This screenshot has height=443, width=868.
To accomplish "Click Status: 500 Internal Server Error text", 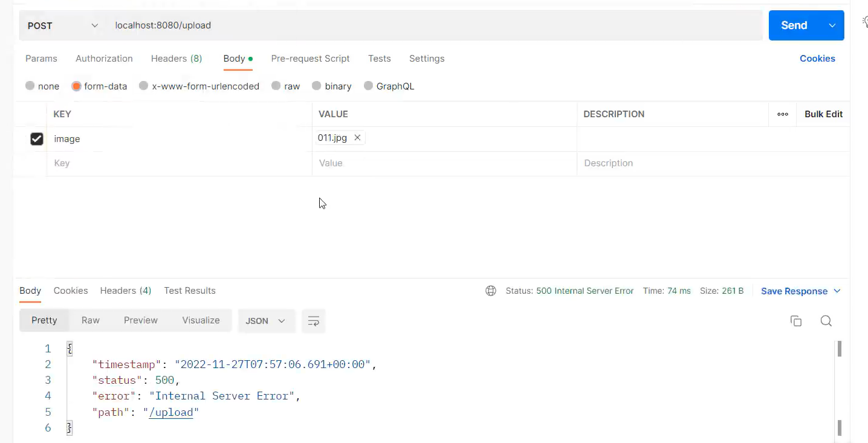I will 569,291.
